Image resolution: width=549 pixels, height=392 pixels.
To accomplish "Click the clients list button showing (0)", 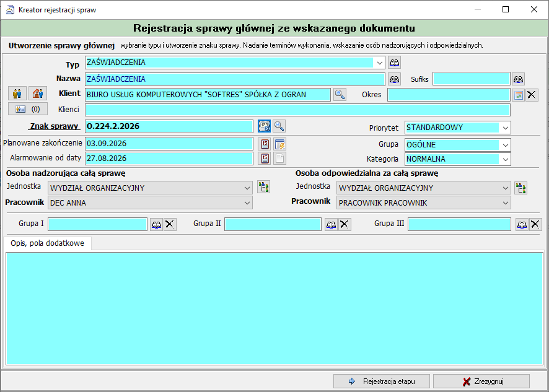I will click(x=28, y=109).
